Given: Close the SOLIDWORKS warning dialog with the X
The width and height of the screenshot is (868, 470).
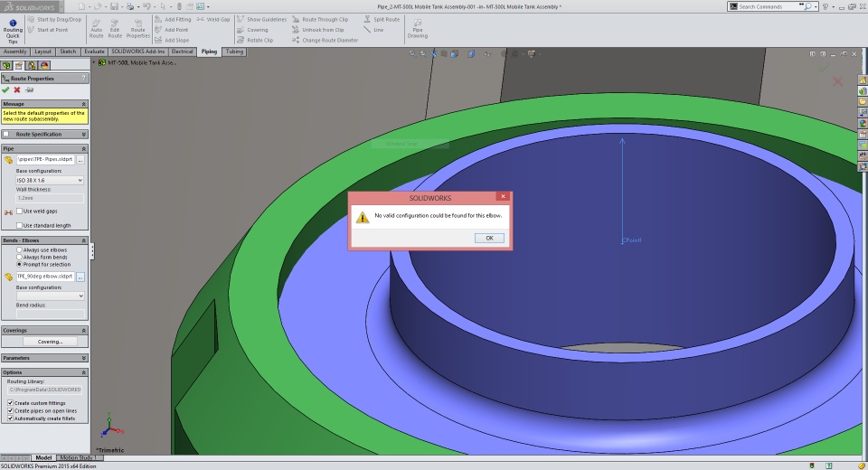Looking at the screenshot, I should [503, 196].
